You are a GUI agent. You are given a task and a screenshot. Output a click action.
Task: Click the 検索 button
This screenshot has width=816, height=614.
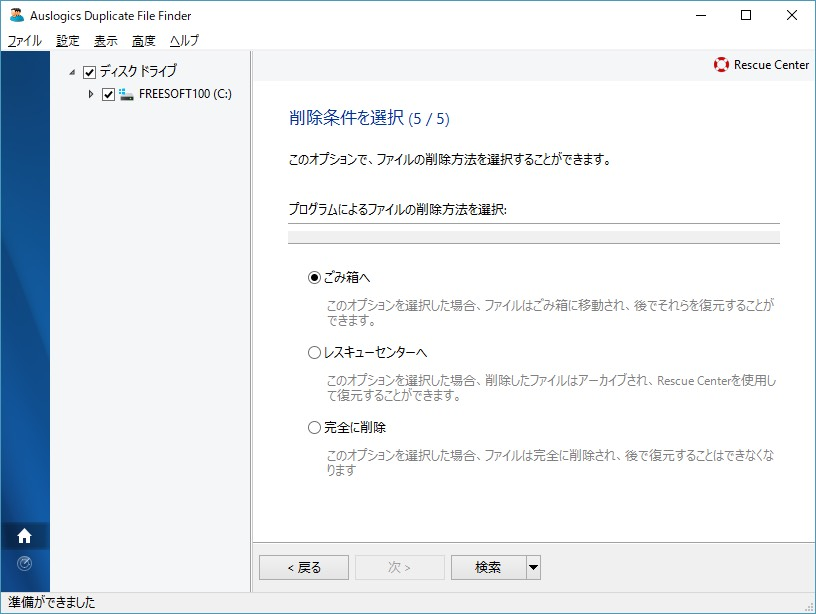point(489,567)
